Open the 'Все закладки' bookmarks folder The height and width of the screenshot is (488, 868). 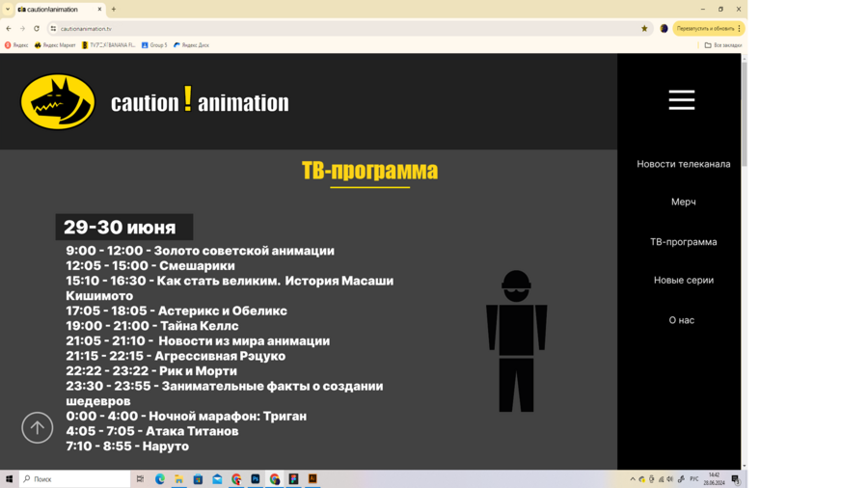click(723, 45)
